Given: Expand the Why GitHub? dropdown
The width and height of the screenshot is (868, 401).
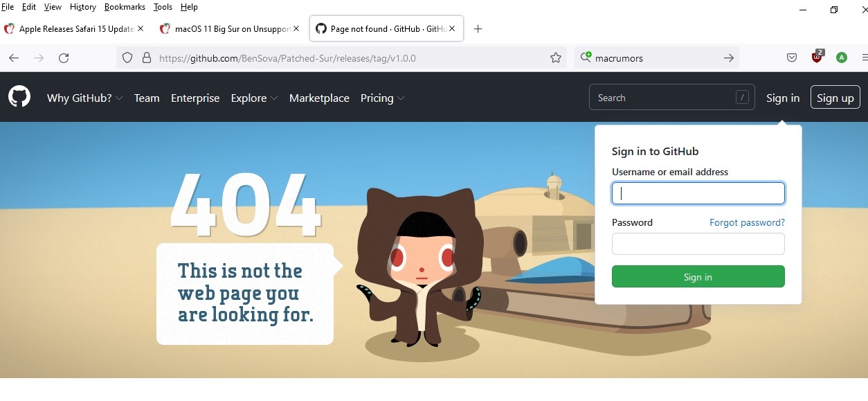Looking at the screenshot, I should click(84, 98).
